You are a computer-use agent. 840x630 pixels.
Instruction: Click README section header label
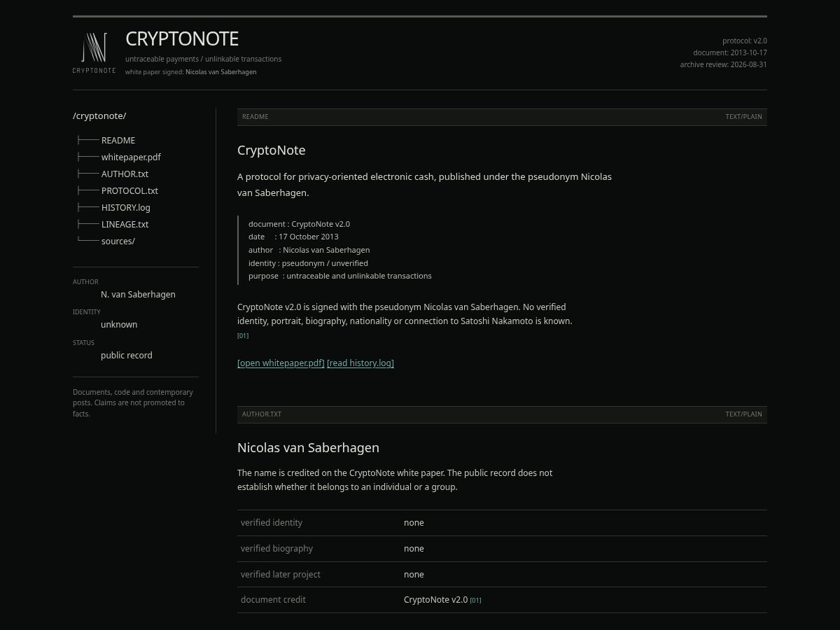click(255, 117)
